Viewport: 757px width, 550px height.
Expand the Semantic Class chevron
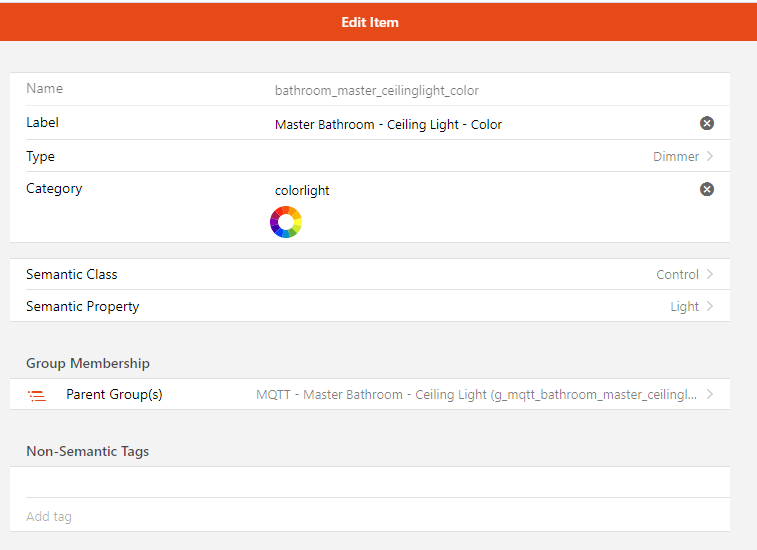[x=710, y=274]
